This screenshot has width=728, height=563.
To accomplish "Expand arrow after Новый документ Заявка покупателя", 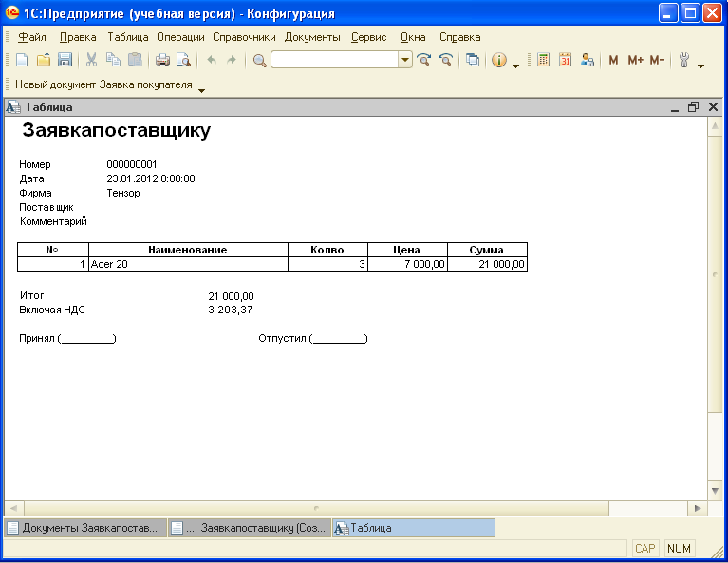I will point(201,90).
